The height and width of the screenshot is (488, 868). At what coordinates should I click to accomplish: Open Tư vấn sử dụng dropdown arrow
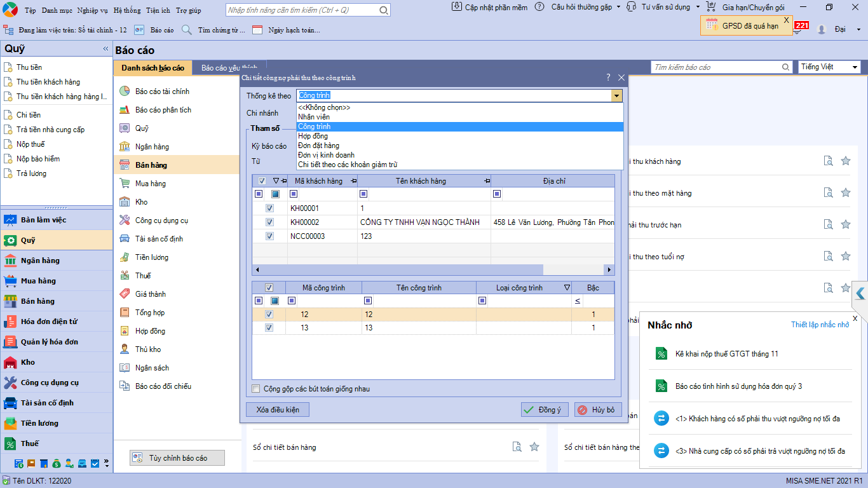click(x=698, y=7)
